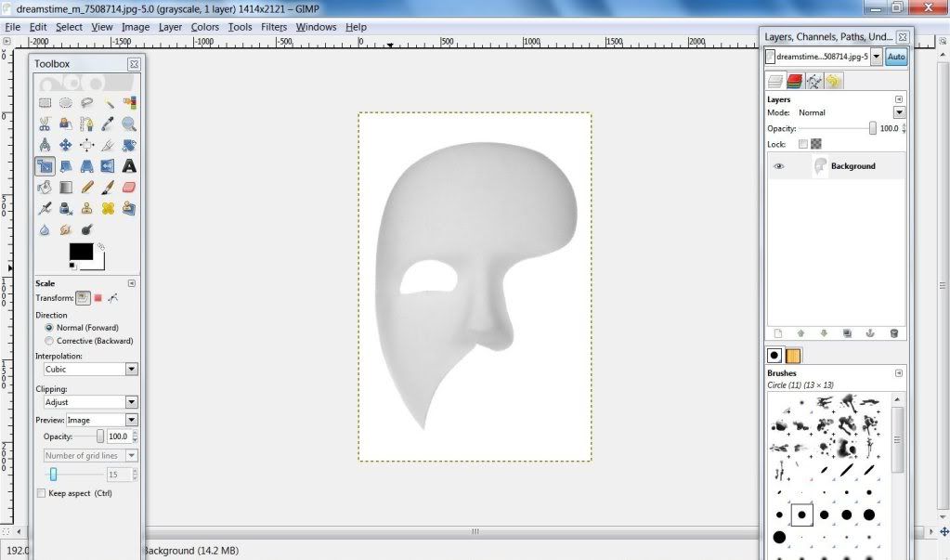Select the Measure compass tool
Viewport: 950px width, 560px height.
(45, 145)
